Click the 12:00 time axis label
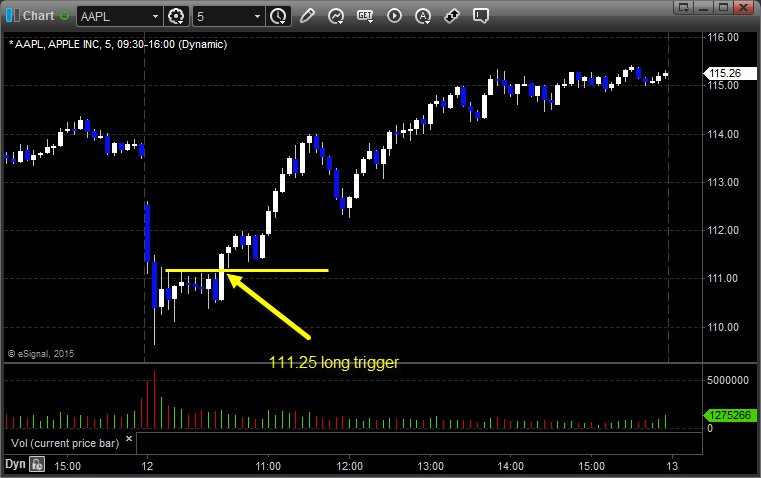761x478 pixels. [349, 466]
